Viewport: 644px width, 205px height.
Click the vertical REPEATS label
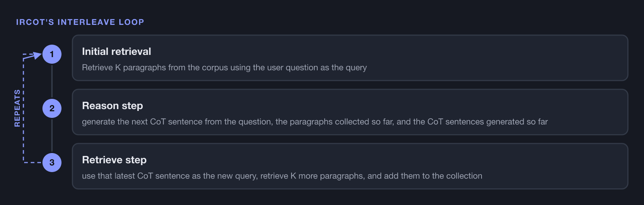point(17,108)
